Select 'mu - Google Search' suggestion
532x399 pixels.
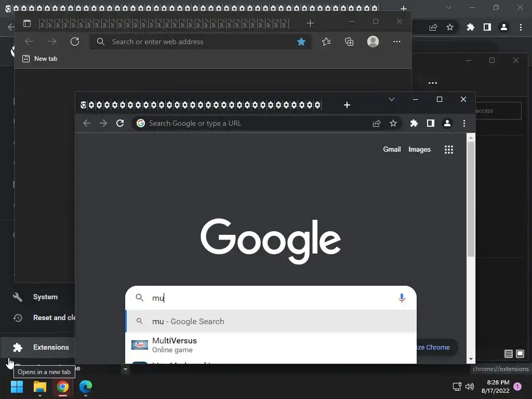coord(271,321)
